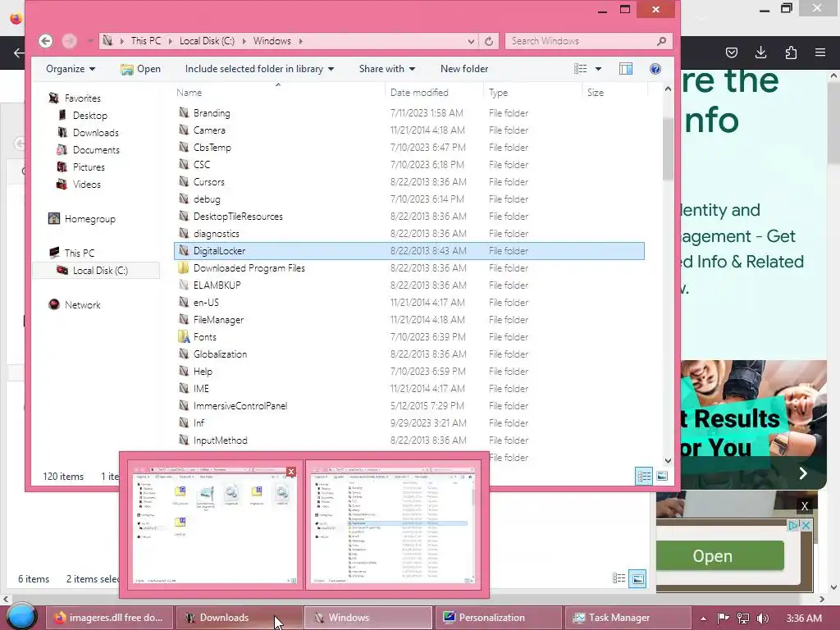The image size is (840, 630).
Task: Expand address bar history dropdown
Action: 470,41
